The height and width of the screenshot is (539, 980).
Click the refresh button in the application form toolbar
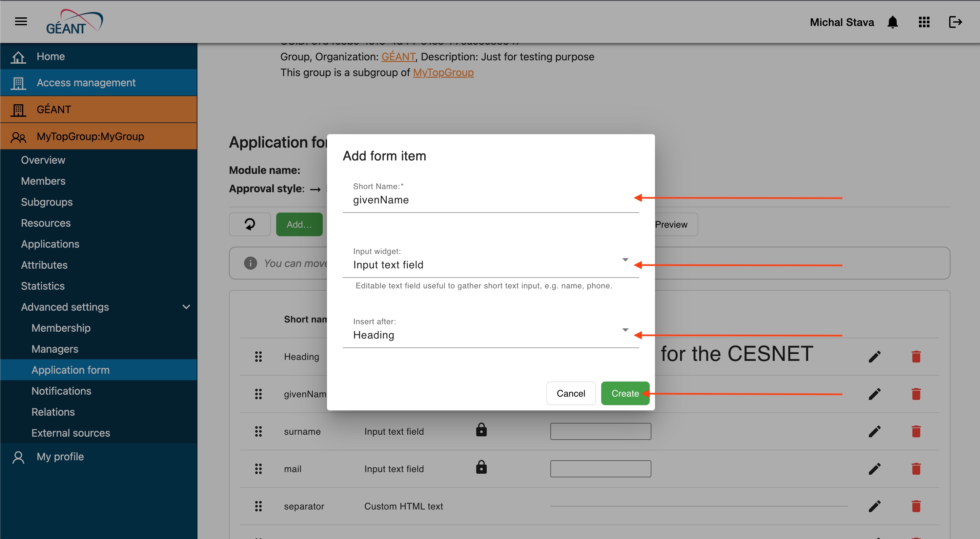pyautogui.click(x=250, y=224)
